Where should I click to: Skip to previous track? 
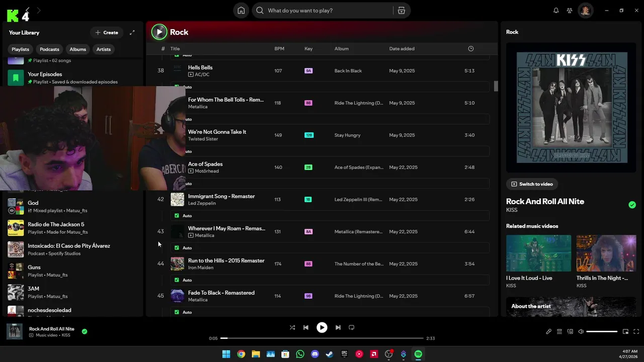[x=305, y=327]
